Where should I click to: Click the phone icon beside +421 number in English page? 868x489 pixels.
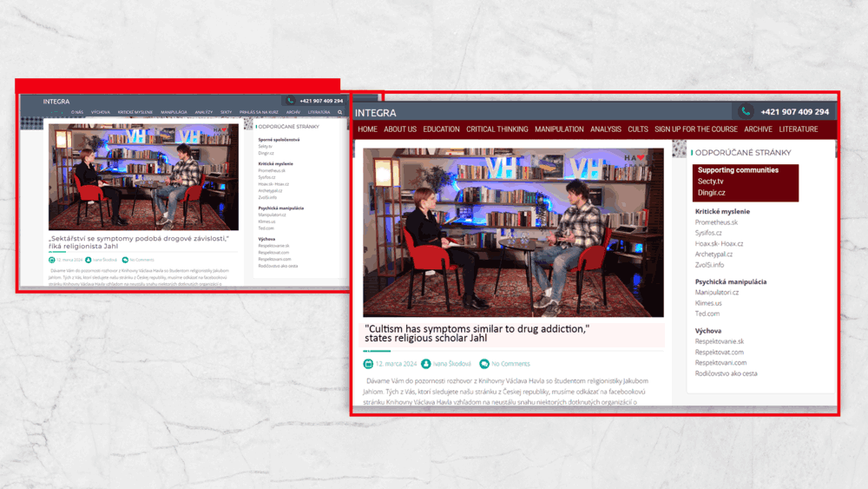pos(745,111)
